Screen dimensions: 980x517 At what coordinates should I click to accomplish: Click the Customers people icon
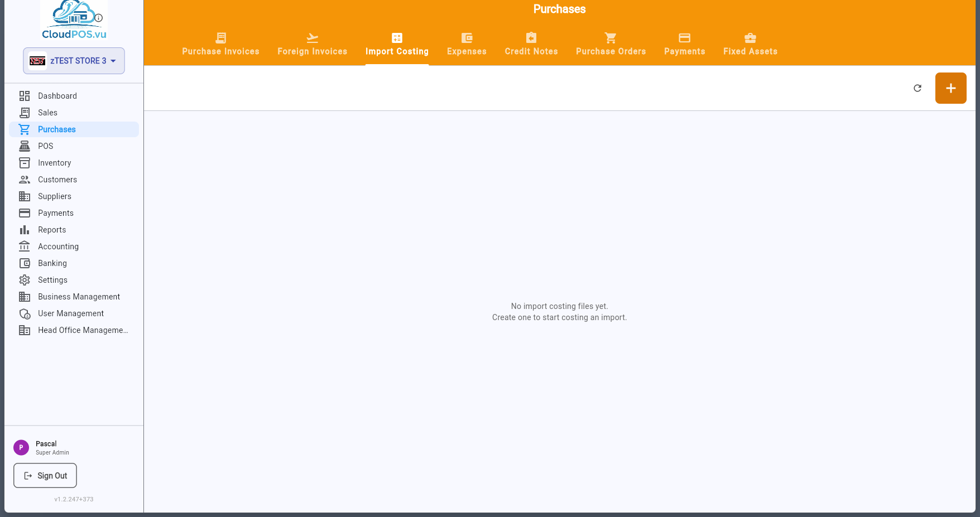[x=25, y=180]
